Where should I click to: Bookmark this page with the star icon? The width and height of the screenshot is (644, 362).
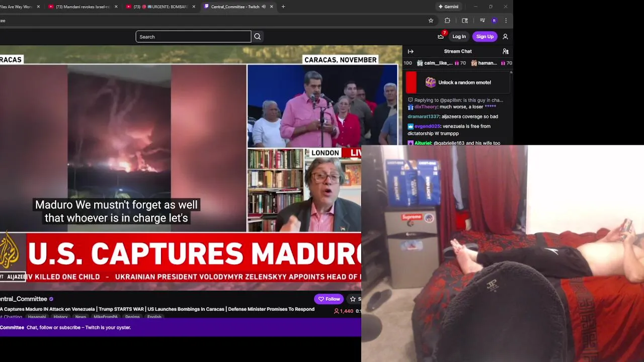coord(431,21)
